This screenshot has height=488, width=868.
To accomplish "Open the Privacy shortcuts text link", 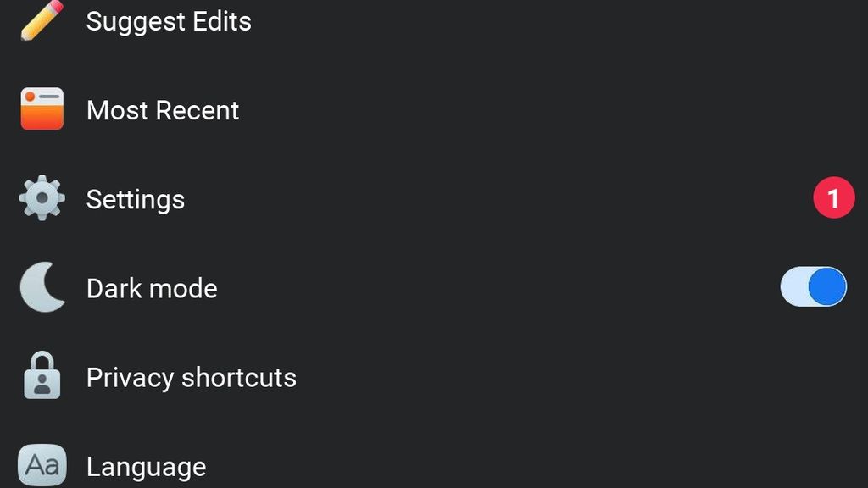I will pyautogui.click(x=192, y=378).
